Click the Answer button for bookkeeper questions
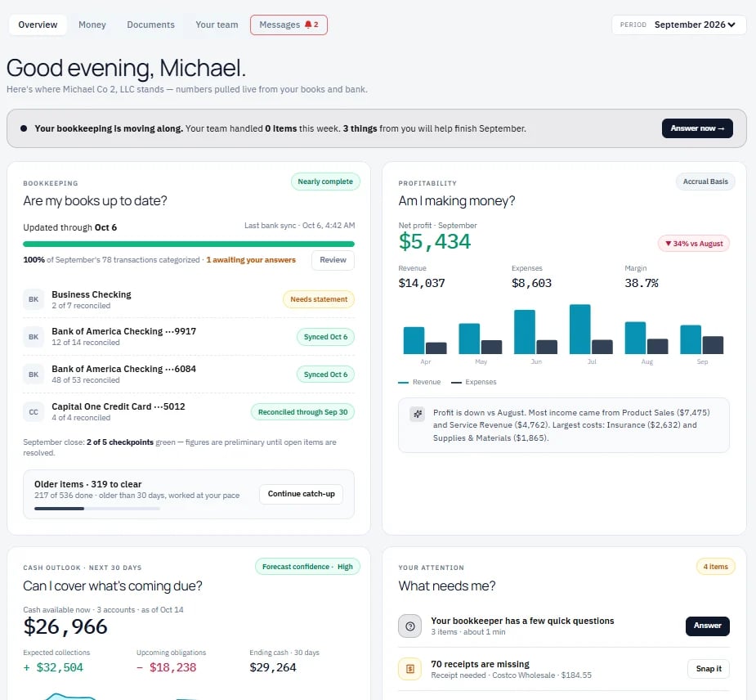Screen dimensions: 756x700 707,626
